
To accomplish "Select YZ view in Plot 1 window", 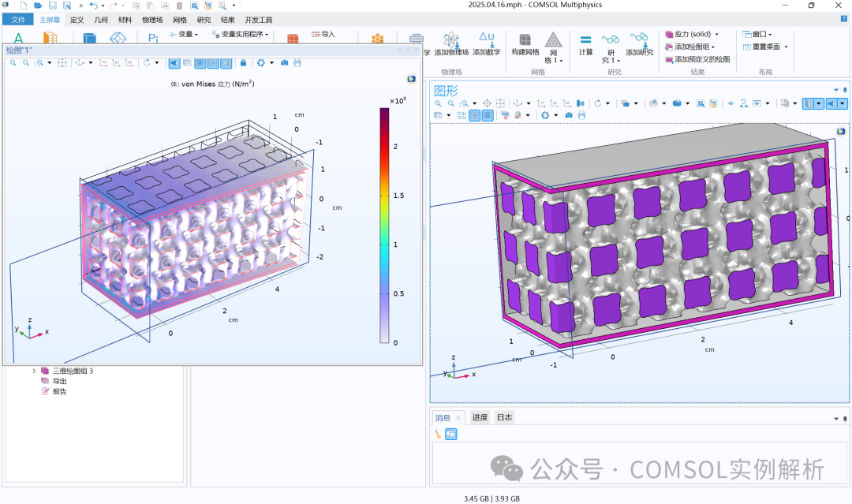I will (116, 63).
